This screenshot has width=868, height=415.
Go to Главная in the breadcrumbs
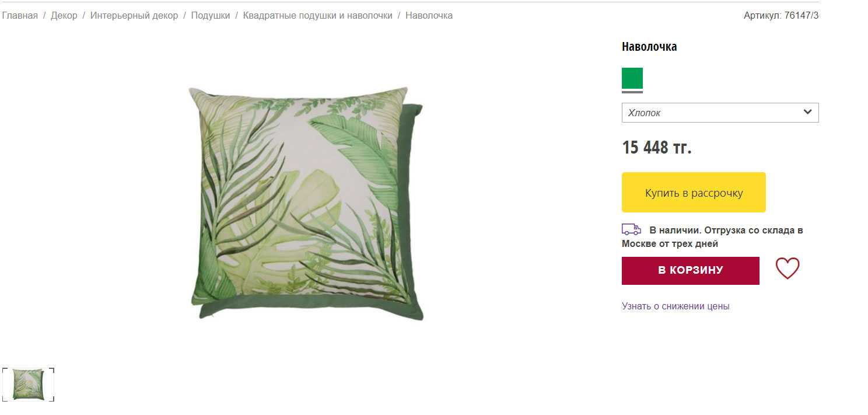[x=20, y=16]
